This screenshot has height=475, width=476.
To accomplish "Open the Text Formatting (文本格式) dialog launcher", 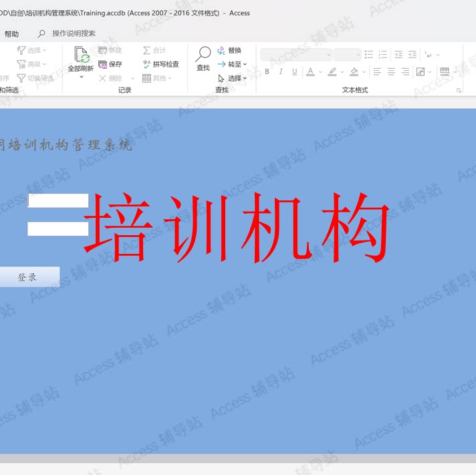I will 459,90.
